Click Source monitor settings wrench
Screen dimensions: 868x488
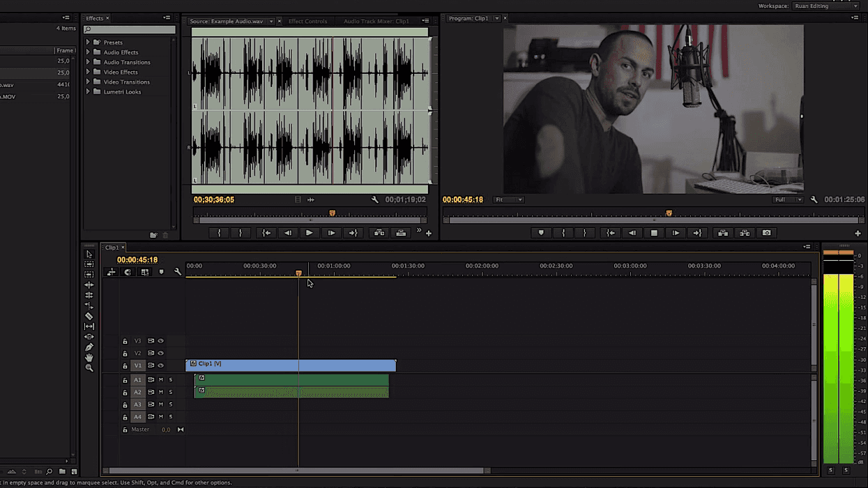click(x=375, y=200)
